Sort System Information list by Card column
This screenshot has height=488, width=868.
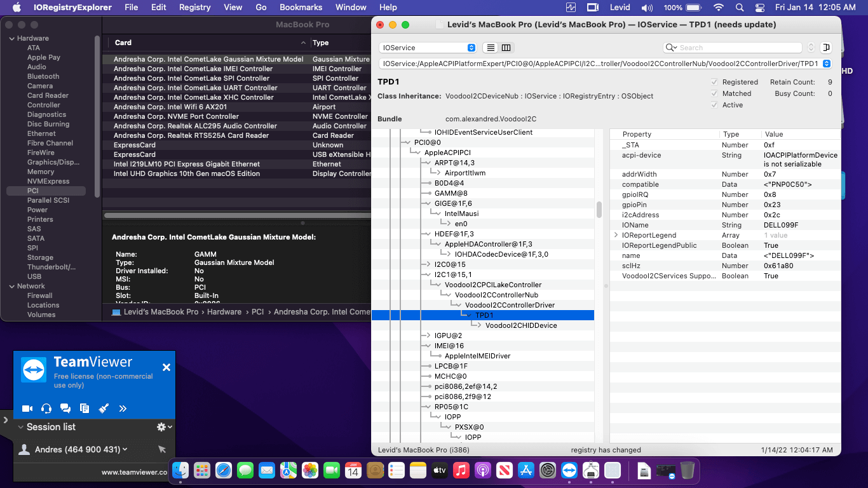tap(209, 43)
